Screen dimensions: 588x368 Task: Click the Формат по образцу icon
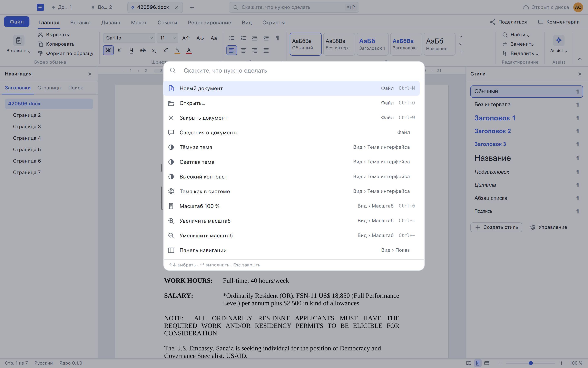point(40,53)
